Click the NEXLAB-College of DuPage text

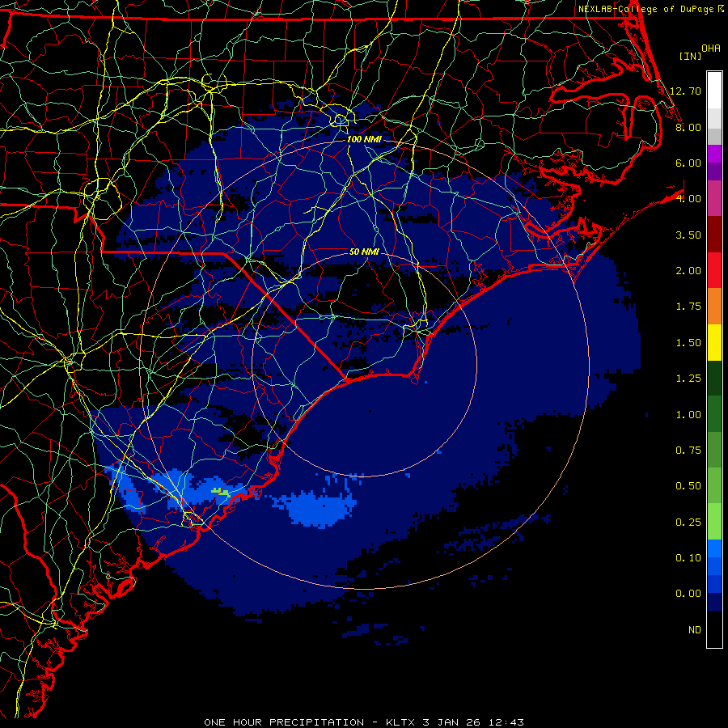tap(645, 9)
